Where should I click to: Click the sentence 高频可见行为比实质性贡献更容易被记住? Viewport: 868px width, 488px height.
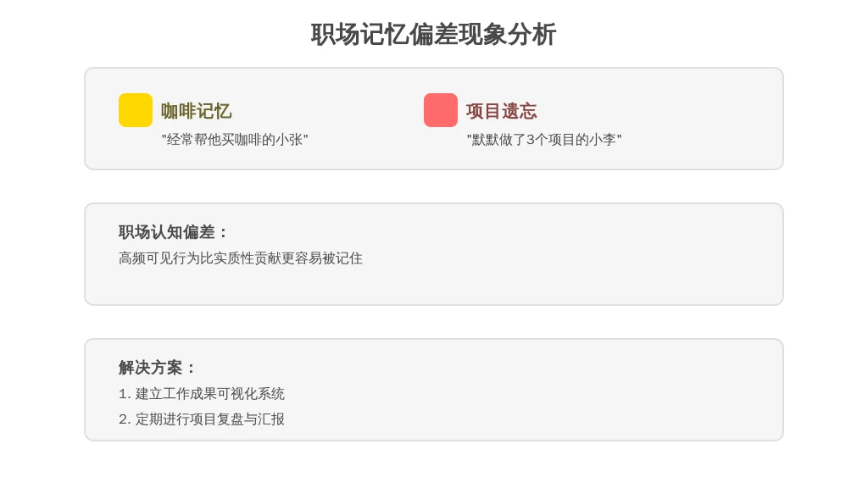coord(241,258)
